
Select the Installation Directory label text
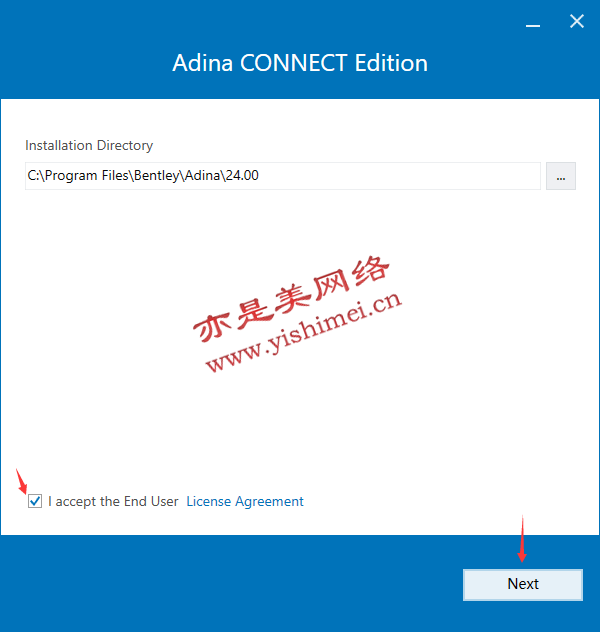tap(89, 145)
